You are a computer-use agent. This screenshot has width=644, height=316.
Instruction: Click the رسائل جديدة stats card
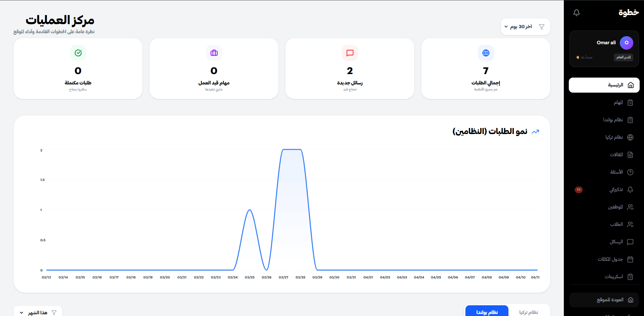[350, 68]
